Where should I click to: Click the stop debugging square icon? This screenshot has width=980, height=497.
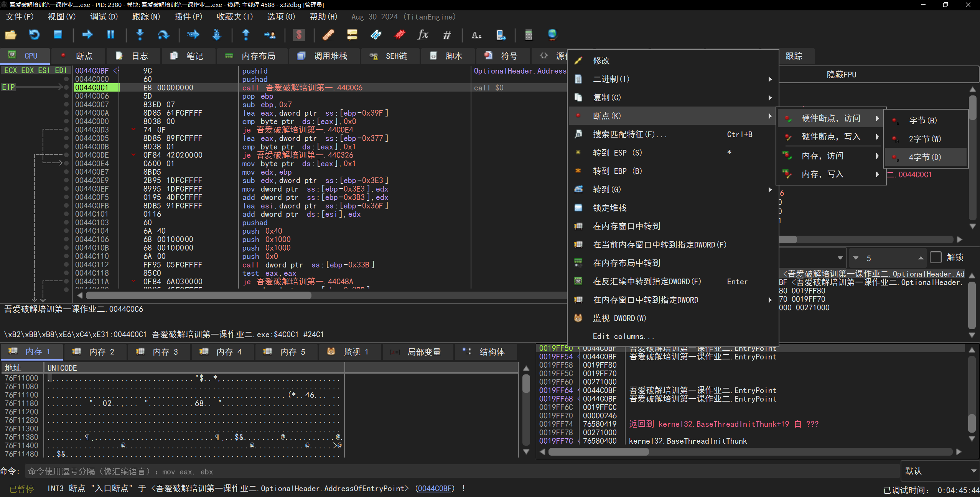(x=58, y=35)
